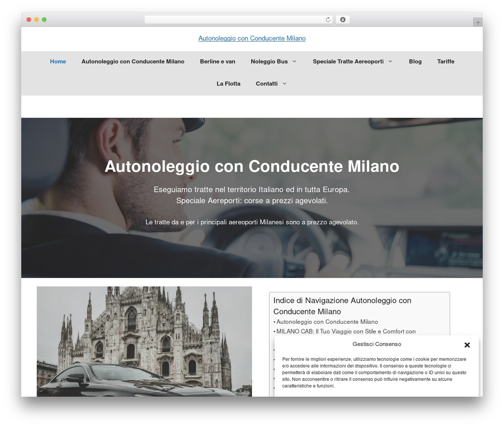Expand the Contatti submenu arrow
Viewport: 504px width, 427px height.
284,84
